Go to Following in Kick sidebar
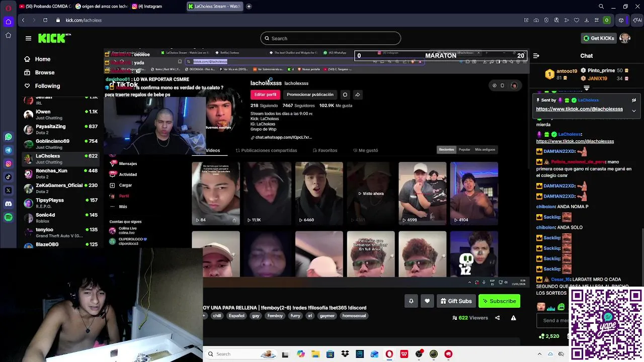The height and width of the screenshot is (362, 644). pyautogui.click(x=42, y=86)
